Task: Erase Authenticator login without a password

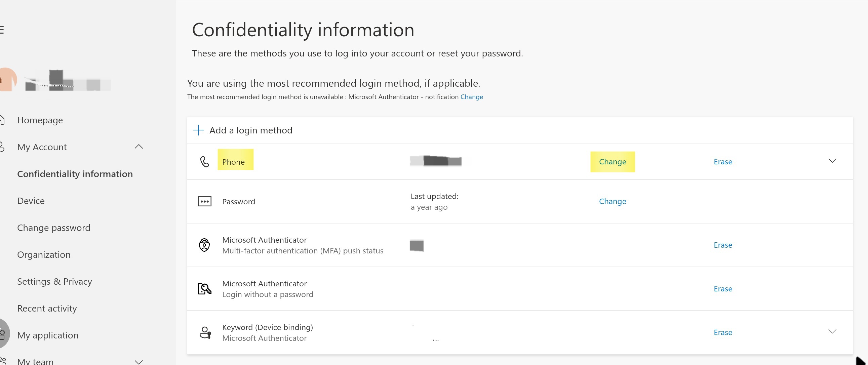Action: coord(723,289)
